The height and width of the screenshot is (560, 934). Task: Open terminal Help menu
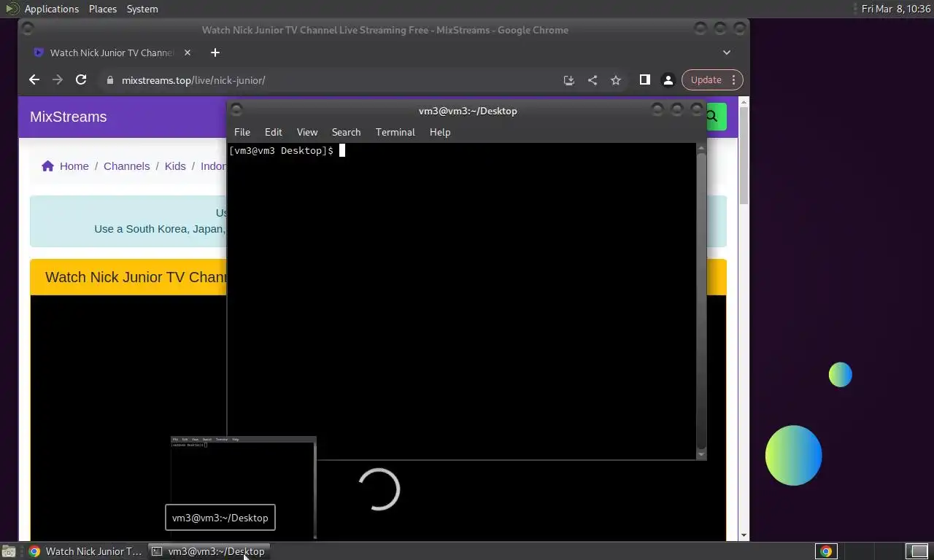440,132
